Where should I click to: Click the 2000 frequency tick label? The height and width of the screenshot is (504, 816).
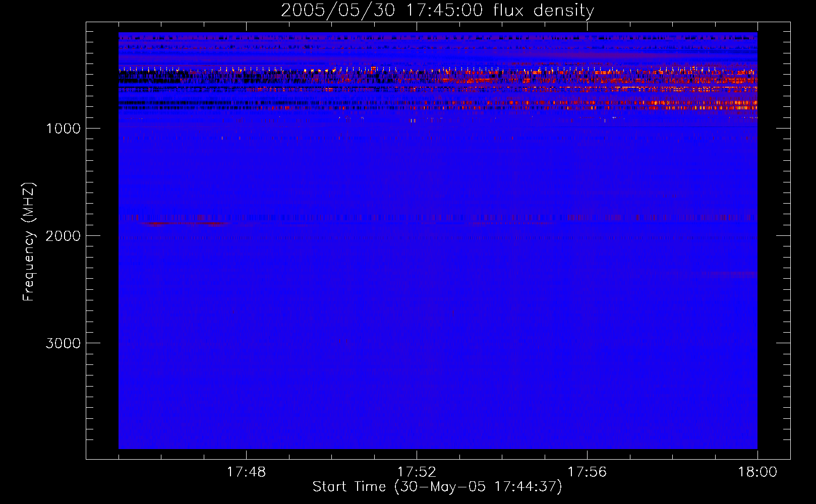[x=63, y=236]
